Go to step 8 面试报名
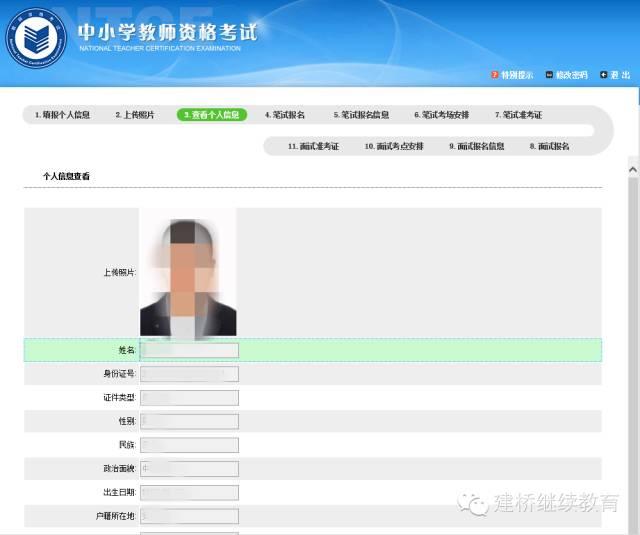The width and height of the screenshot is (640, 535). pos(549,146)
